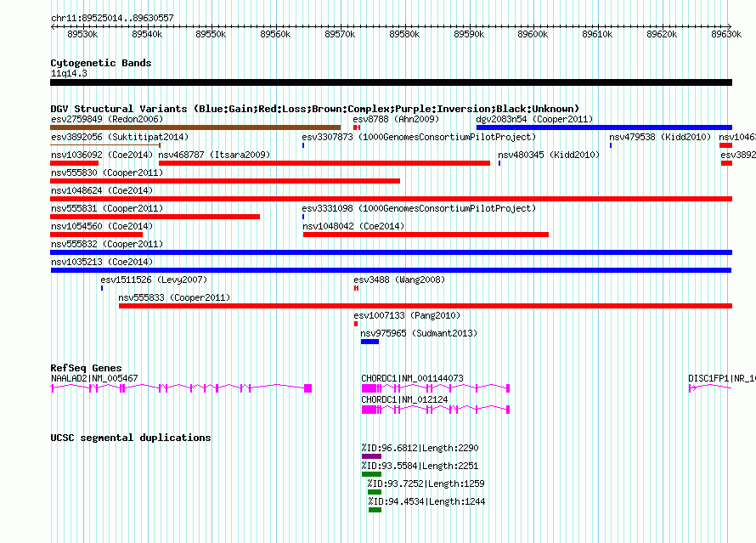Open esv1511526 (Levy2007) variant label
The width and height of the screenshot is (756, 543).
(154, 280)
